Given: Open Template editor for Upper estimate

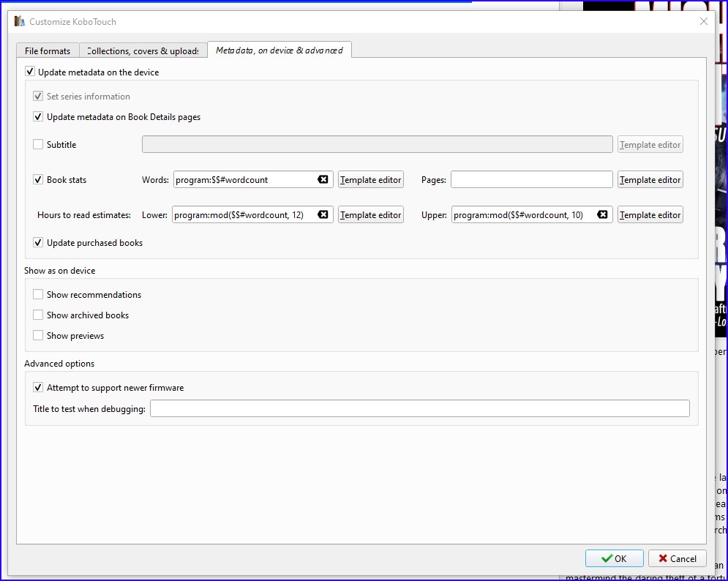Looking at the screenshot, I should click(x=650, y=214).
